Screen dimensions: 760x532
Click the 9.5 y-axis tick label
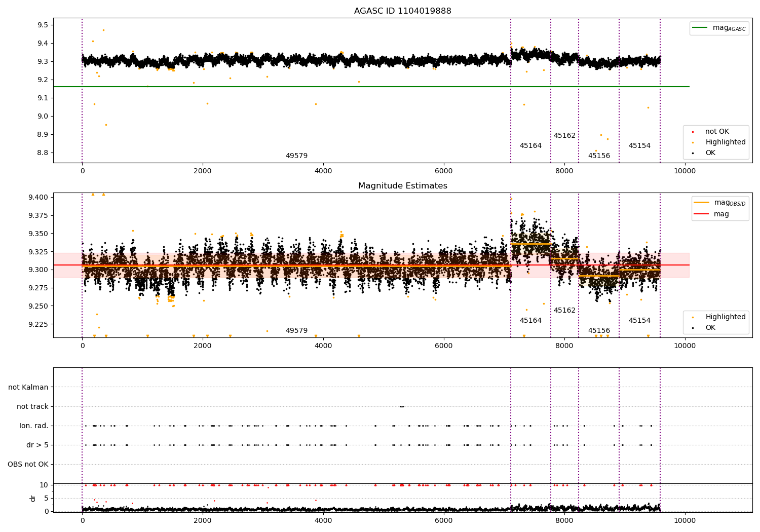43,25
